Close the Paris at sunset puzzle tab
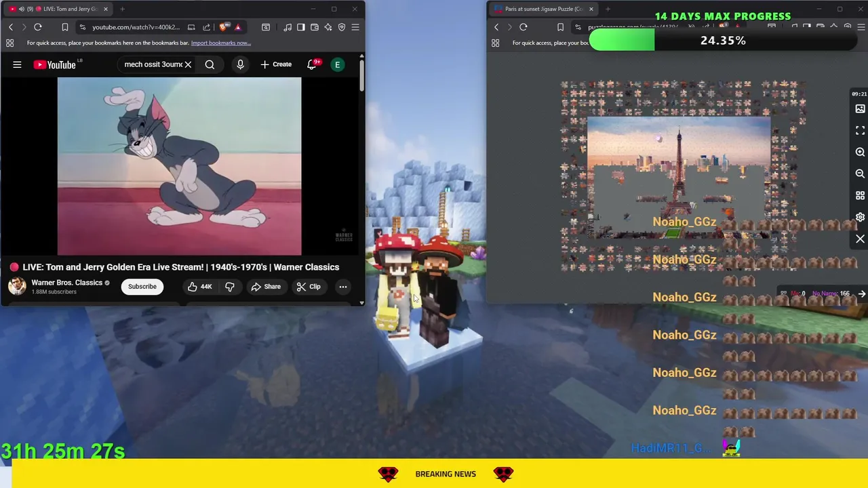The image size is (868, 488). 591,9
